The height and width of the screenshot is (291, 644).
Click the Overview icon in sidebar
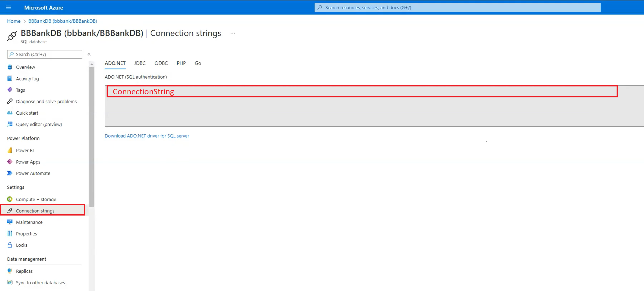point(10,67)
